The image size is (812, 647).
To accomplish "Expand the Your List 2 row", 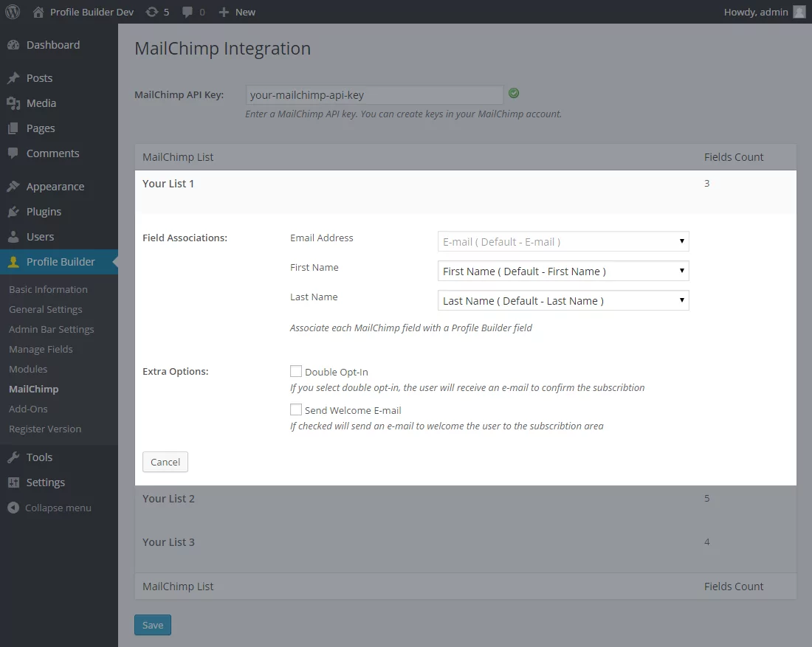I will click(465, 508).
